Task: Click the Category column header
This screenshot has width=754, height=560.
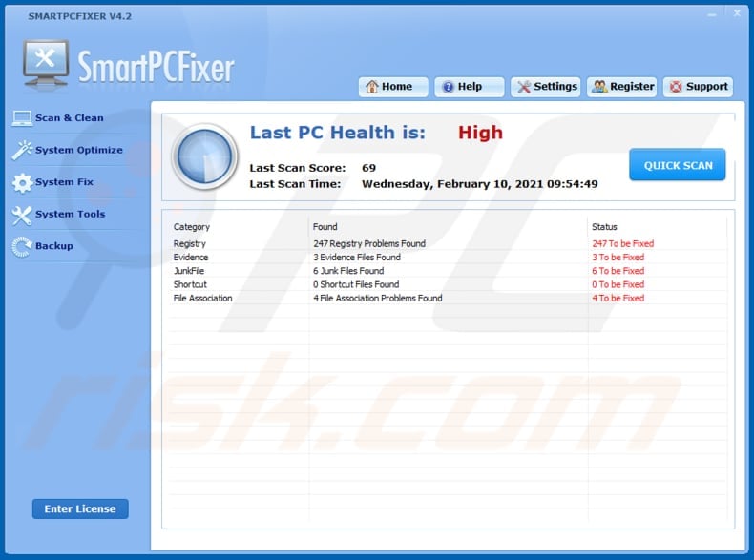Action: click(x=192, y=227)
